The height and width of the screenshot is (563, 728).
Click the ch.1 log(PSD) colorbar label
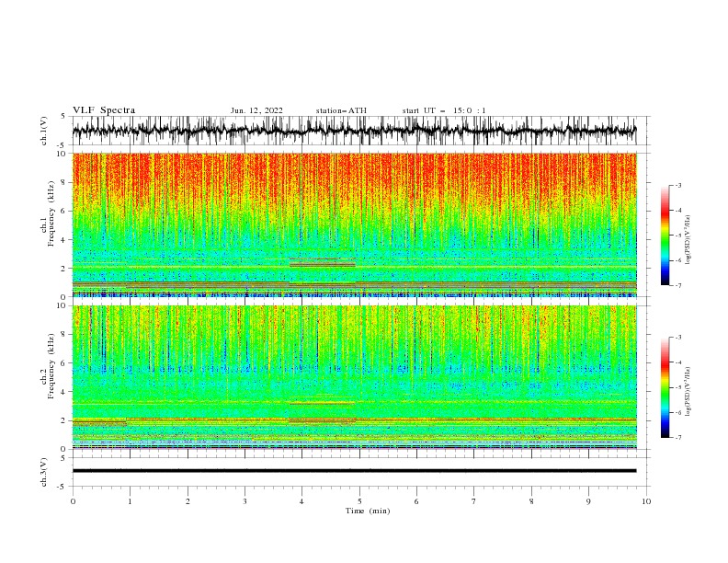tap(688, 240)
